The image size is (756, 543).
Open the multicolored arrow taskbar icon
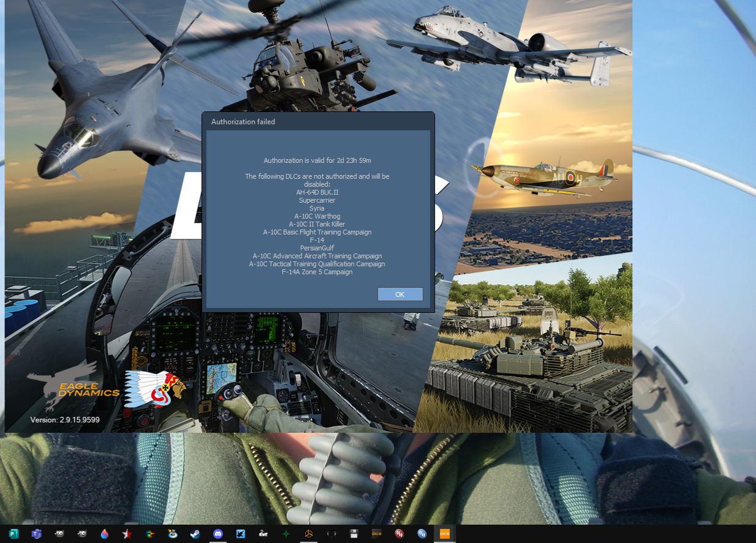pyautogui.click(x=149, y=534)
